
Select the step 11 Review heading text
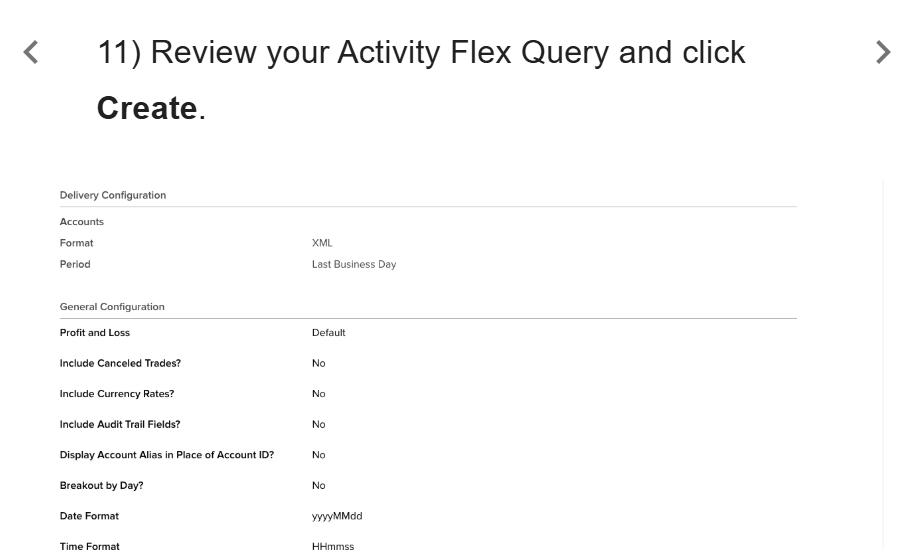421,80
